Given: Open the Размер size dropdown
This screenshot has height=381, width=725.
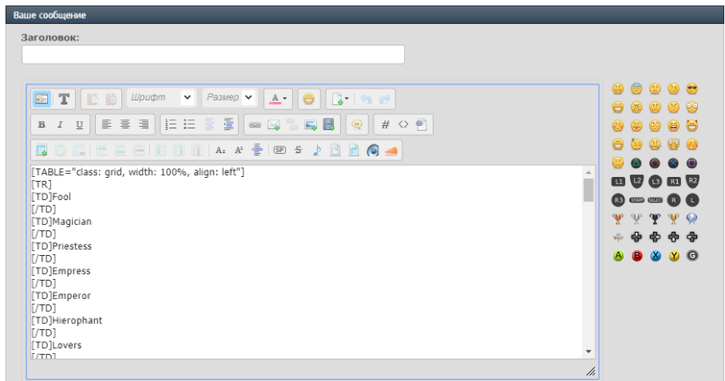Looking at the screenshot, I should pos(230,98).
